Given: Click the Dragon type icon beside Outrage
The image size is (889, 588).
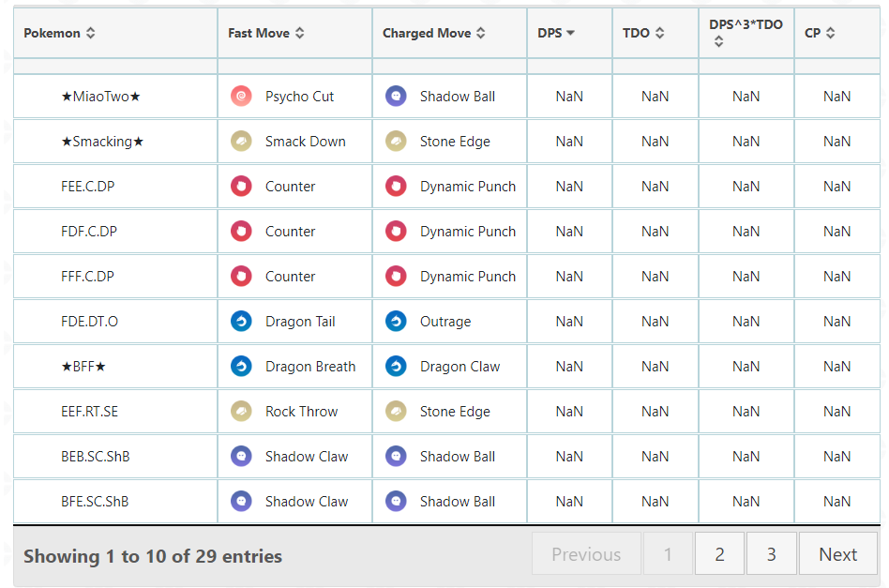Looking at the screenshot, I should [396, 321].
